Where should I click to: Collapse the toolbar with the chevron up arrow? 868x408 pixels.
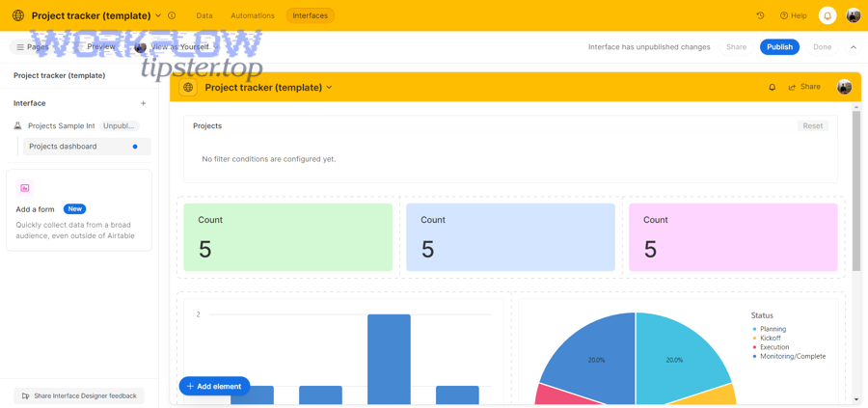coord(853,47)
